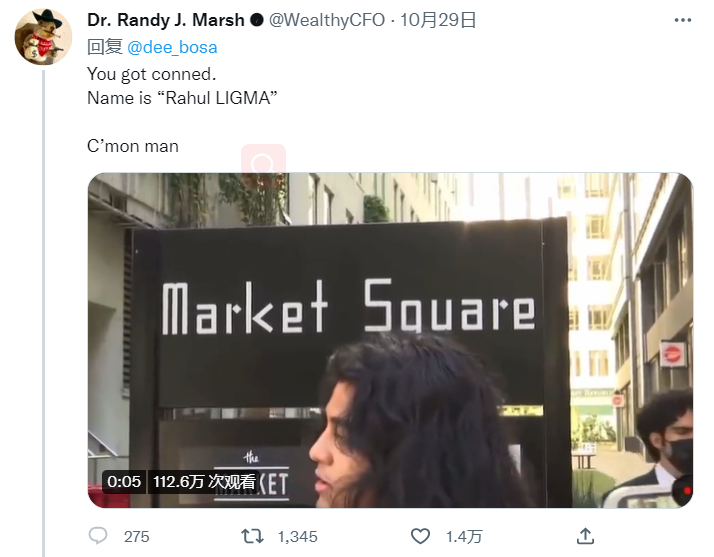
Task: Open the cowboy-hat profile avatar
Action: [43, 37]
